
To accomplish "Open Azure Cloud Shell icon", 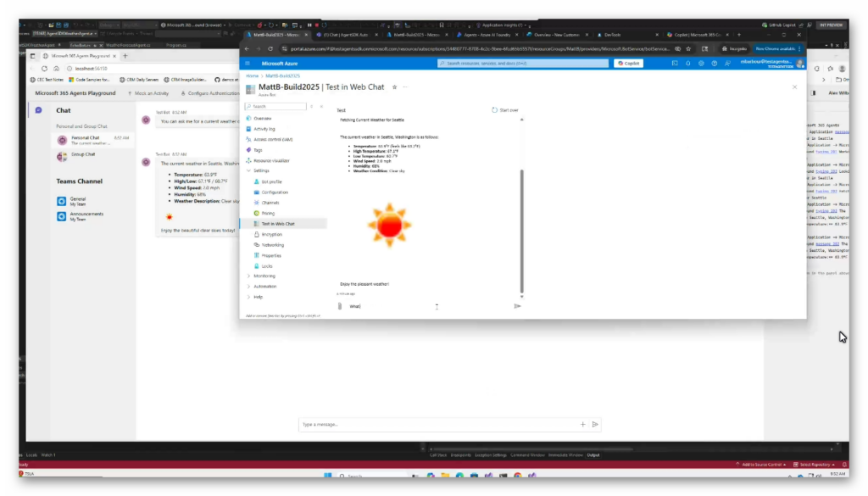I will (675, 63).
